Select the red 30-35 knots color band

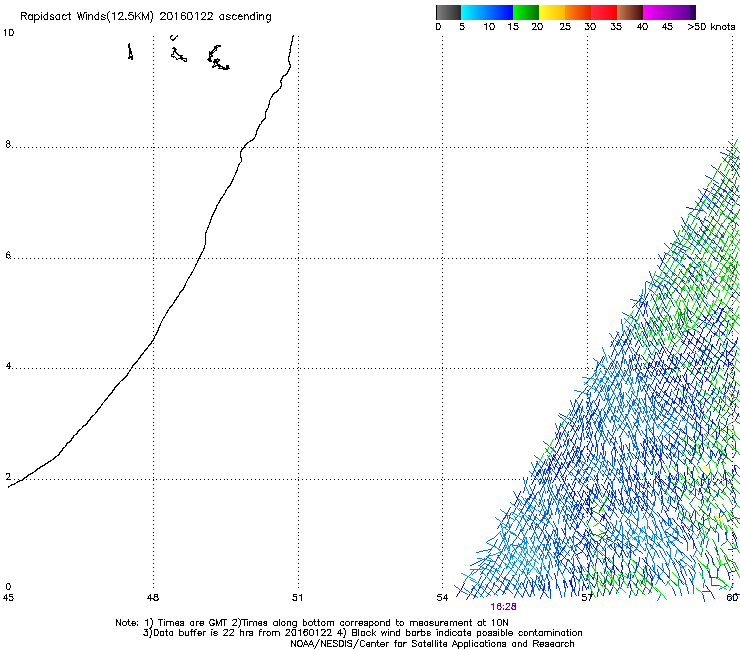pos(604,12)
